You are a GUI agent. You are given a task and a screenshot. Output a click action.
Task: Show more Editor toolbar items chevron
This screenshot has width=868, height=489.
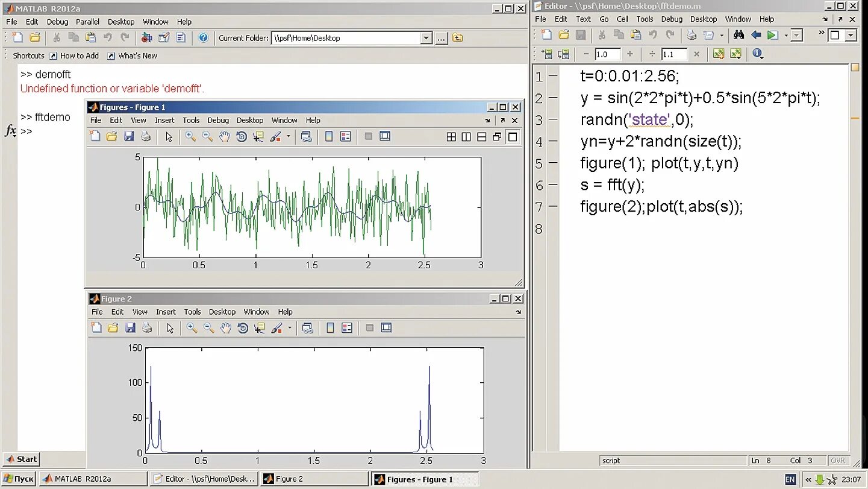coord(822,32)
